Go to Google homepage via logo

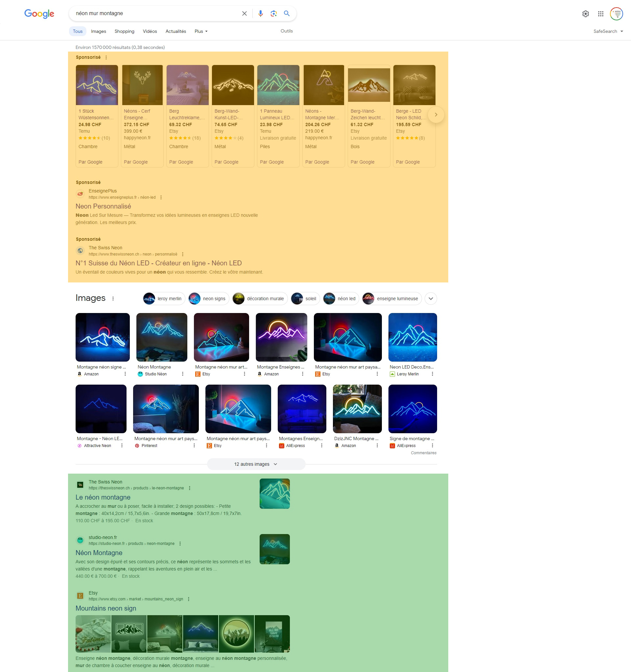39,14
